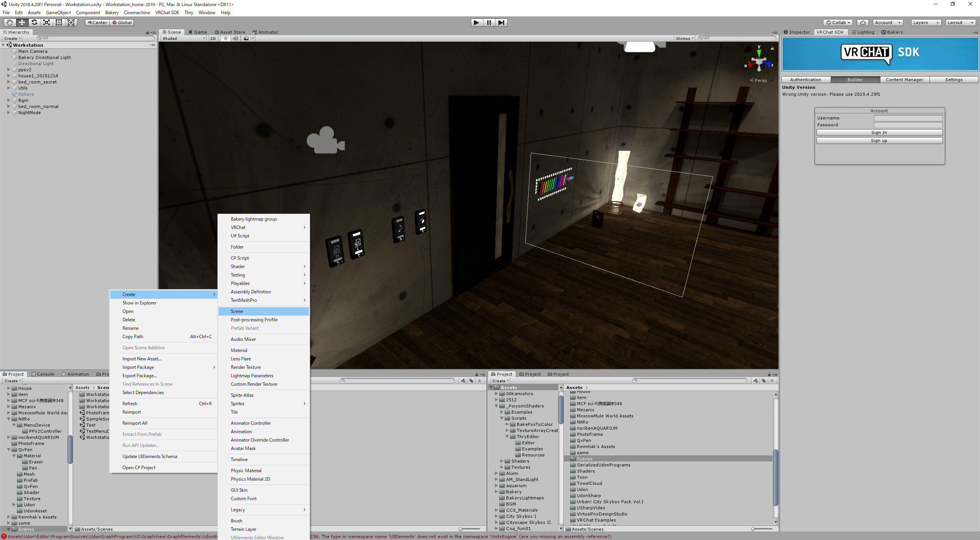
Task: Click the Unity cloud services icon
Action: (863, 22)
